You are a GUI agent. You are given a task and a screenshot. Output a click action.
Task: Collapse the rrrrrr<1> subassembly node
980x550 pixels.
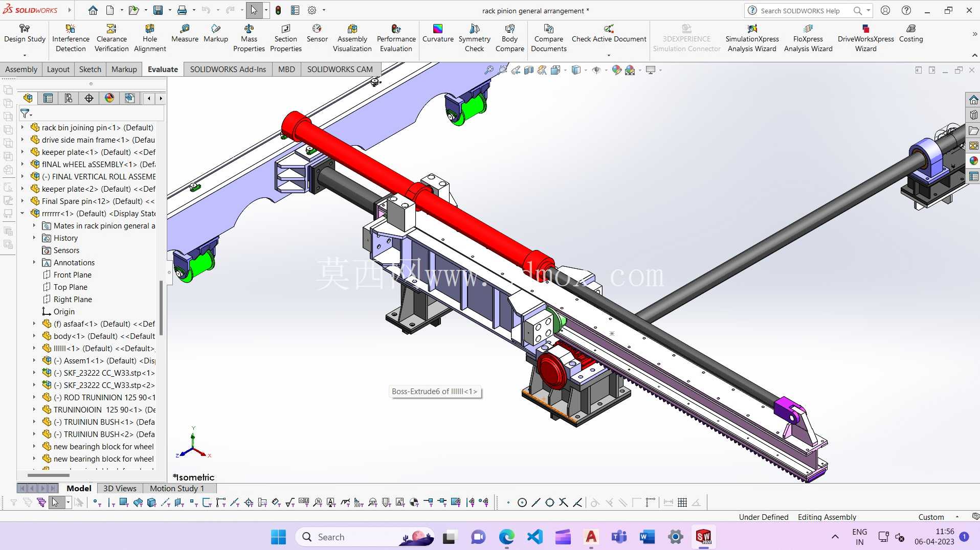(x=23, y=213)
